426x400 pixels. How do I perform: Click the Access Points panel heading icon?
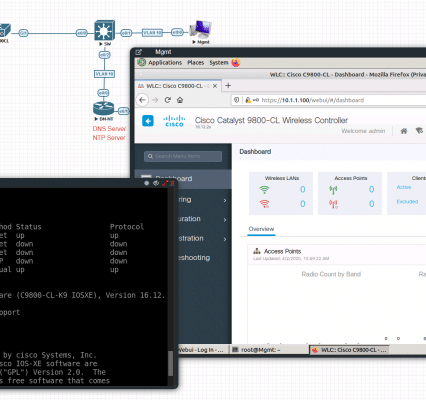pos(257,251)
